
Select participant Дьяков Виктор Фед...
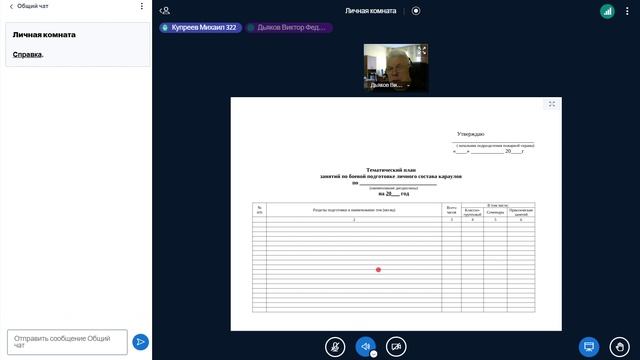(x=289, y=27)
